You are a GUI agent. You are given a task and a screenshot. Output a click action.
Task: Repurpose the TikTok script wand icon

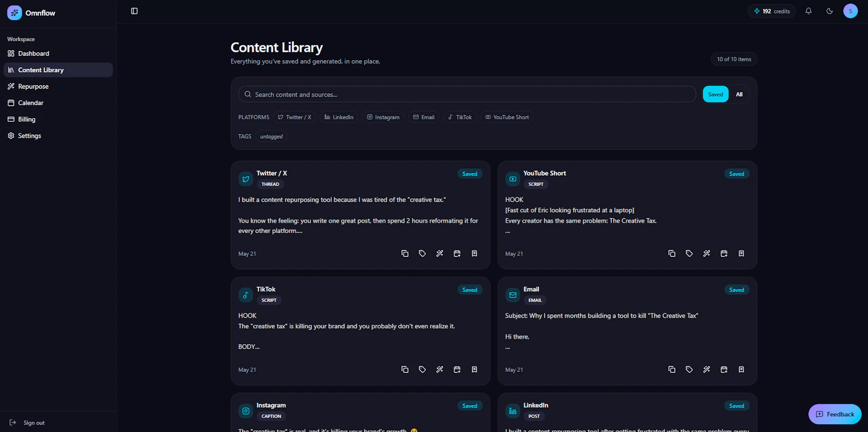(439, 370)
